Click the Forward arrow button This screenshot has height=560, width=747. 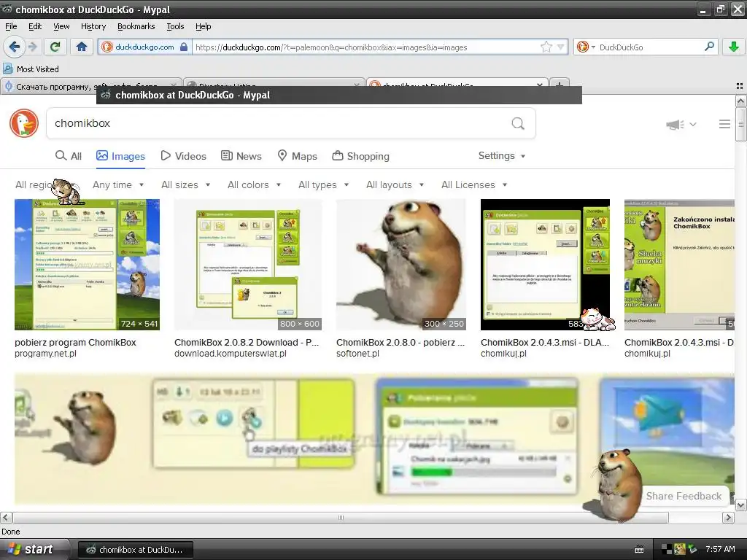click(32, 47)
